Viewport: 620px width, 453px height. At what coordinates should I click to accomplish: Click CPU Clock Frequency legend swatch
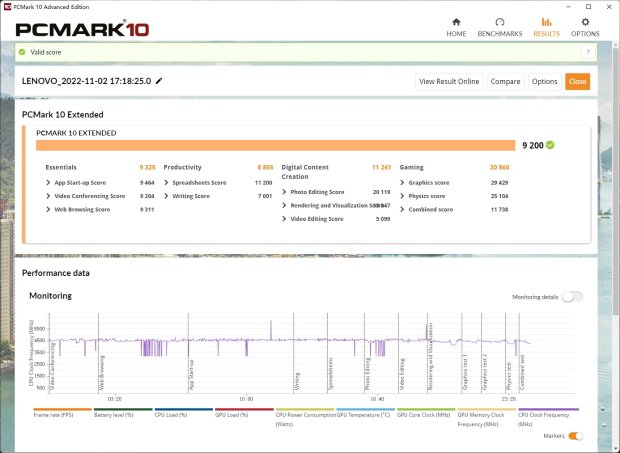pyautogui.click(x=548, y=410)
